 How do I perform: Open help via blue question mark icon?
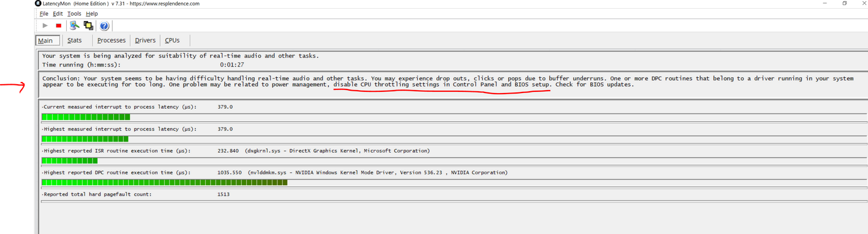[x=104, y=26]
